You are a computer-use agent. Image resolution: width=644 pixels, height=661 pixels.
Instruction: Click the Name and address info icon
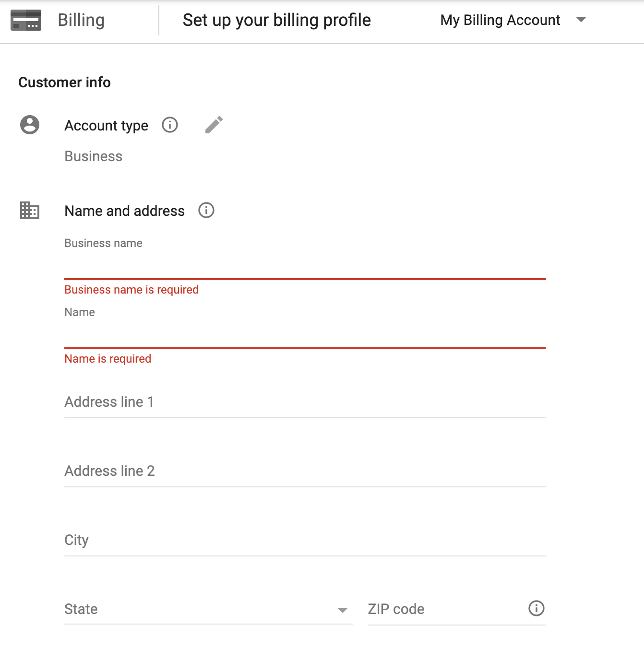tap(206, 211)
